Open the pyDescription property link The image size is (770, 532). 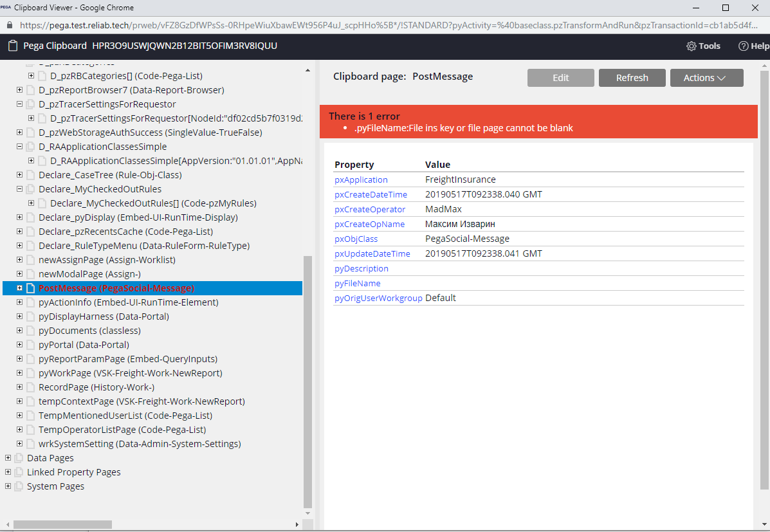[x=362, y=269]
